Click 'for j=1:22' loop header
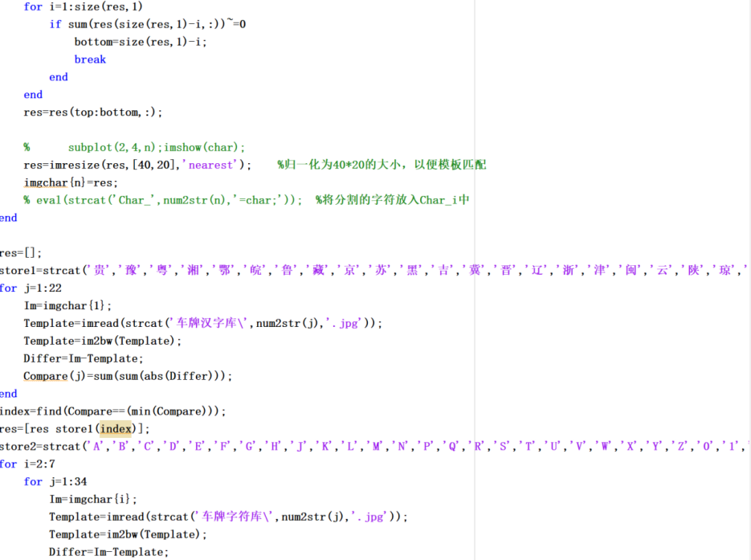 (x=31, y=288)
